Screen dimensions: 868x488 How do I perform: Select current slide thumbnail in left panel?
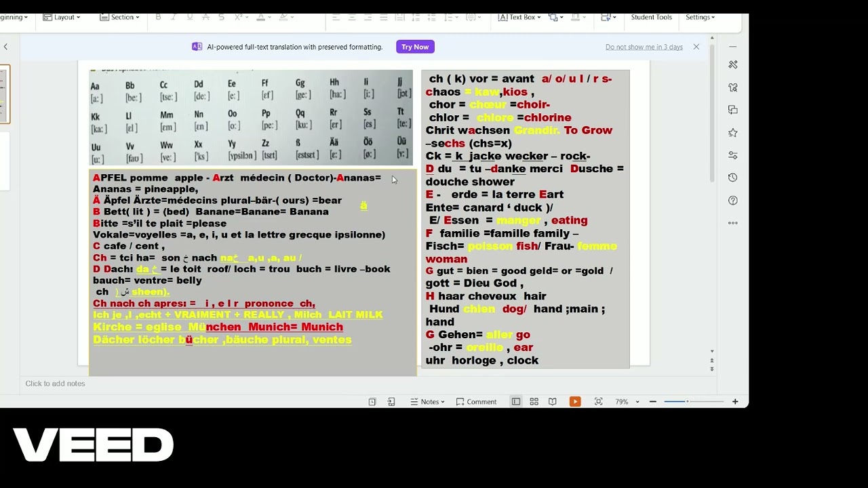[x=4, y=94]
